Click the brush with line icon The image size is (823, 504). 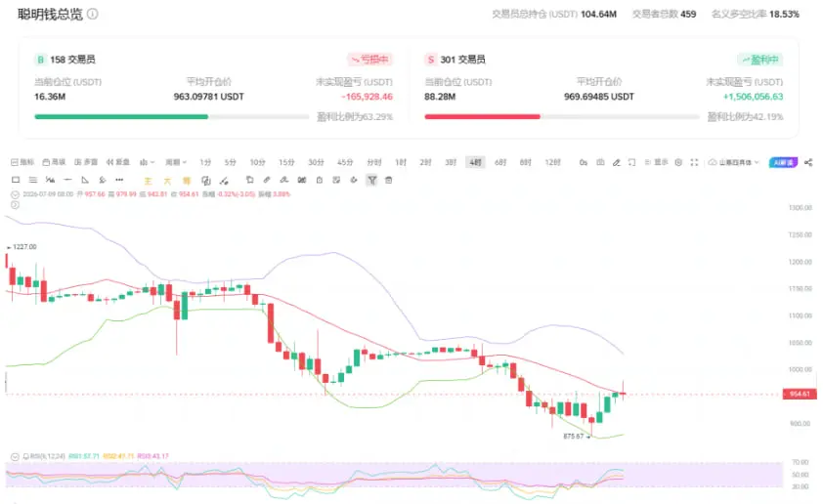[224, 181]
